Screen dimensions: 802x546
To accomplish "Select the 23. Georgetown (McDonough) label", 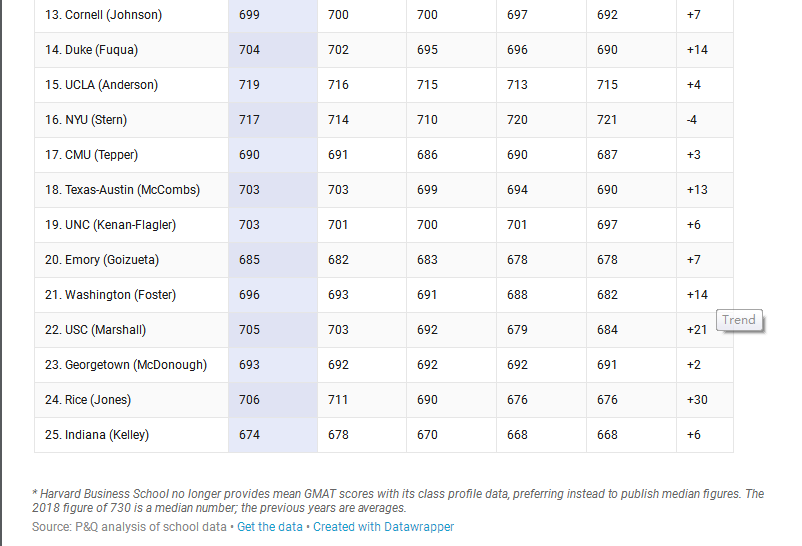I will point(126,365).
